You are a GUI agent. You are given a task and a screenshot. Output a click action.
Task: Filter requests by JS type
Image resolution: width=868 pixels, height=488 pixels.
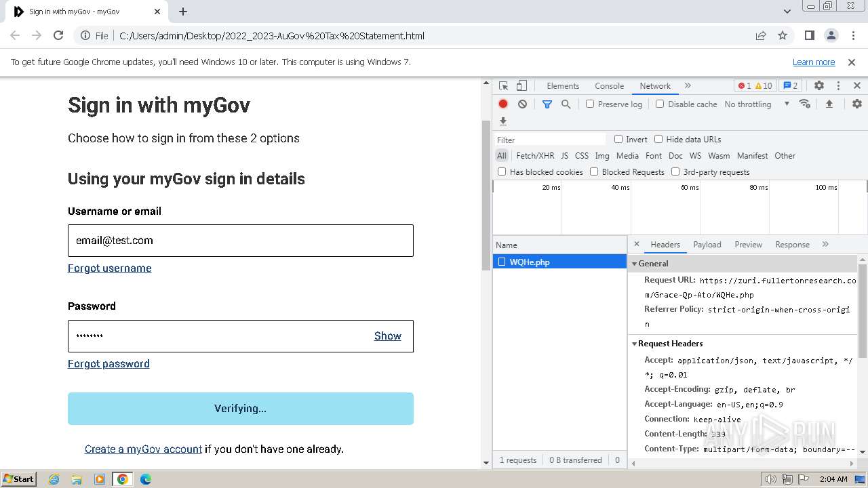point(564,155)
